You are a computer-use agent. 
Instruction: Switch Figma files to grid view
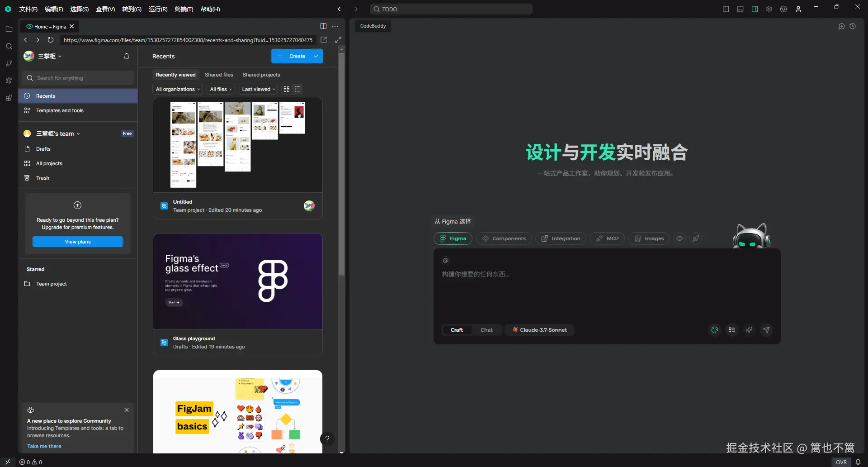pos(287,89)
